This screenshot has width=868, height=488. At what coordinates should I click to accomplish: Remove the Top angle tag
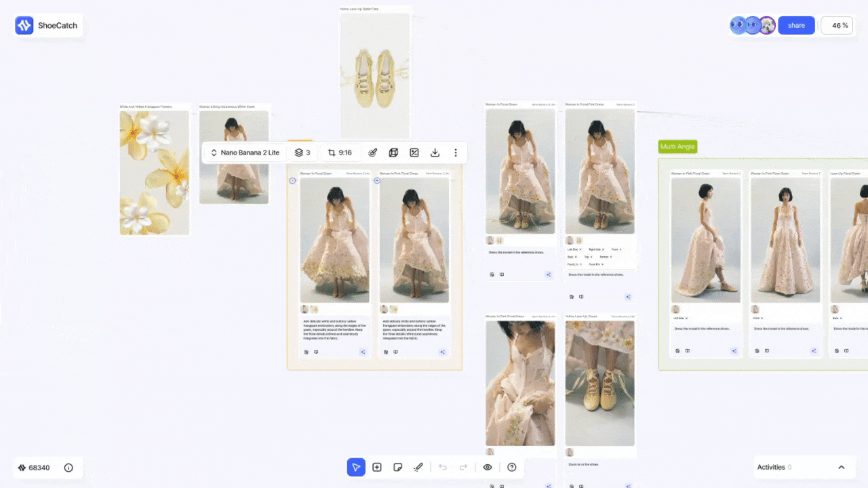[591, 257]
